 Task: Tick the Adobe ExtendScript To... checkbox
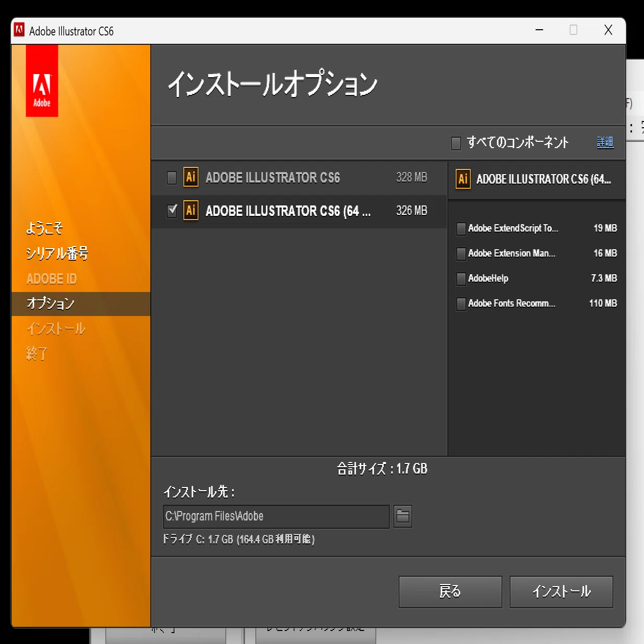click(x=461, y=228)
